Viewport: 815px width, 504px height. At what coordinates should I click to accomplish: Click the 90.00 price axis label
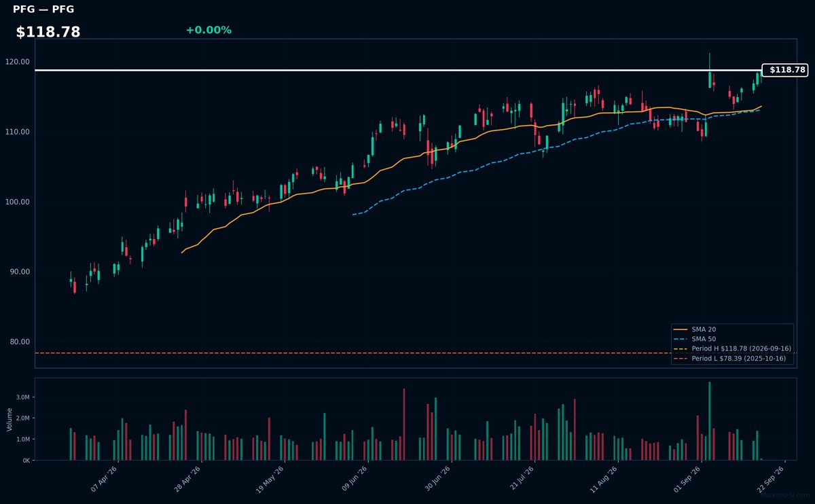click(x=20, y=272)
